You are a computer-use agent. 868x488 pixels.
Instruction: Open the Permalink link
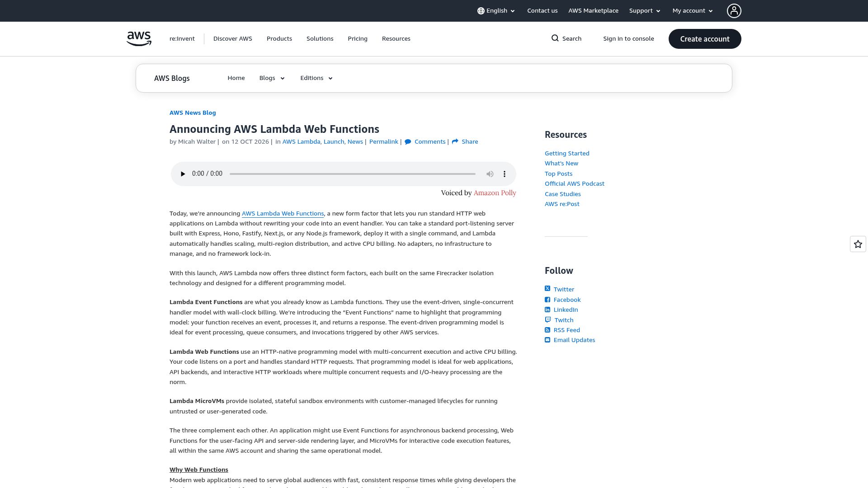coord(383,142)
